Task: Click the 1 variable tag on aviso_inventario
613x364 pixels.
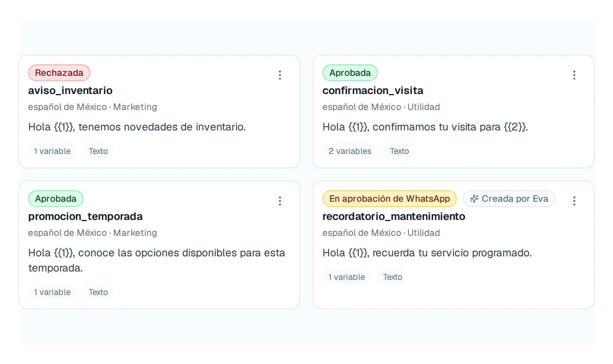Action: click(52, 151)
